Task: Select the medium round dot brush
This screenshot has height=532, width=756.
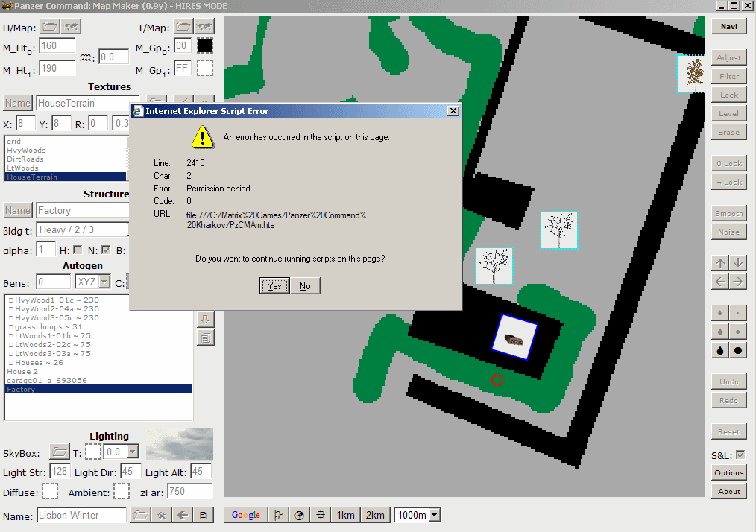Action: 738,332
